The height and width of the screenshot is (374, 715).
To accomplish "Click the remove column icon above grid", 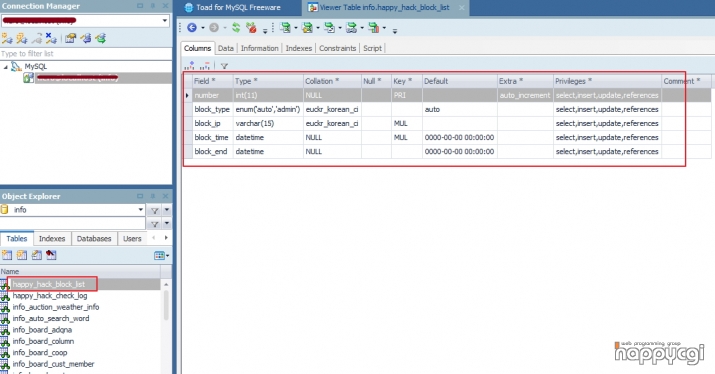I will 205,66.
